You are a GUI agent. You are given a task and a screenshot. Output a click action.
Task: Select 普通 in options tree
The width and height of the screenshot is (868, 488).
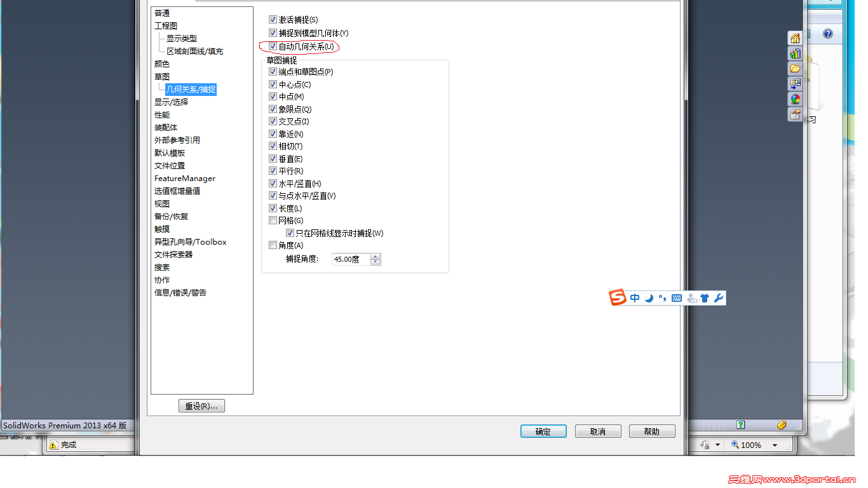[162, 13]
